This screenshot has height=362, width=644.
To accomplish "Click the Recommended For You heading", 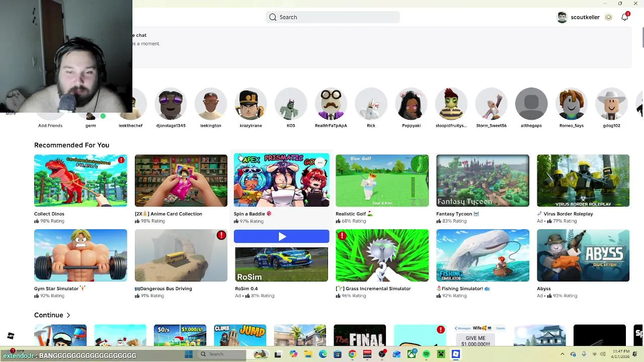I will pyautogui.click(x=71, y=145).
